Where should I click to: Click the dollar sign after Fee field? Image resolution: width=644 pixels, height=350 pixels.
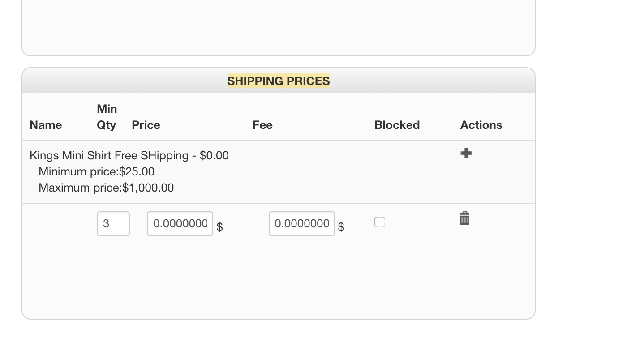coord(341,227)
